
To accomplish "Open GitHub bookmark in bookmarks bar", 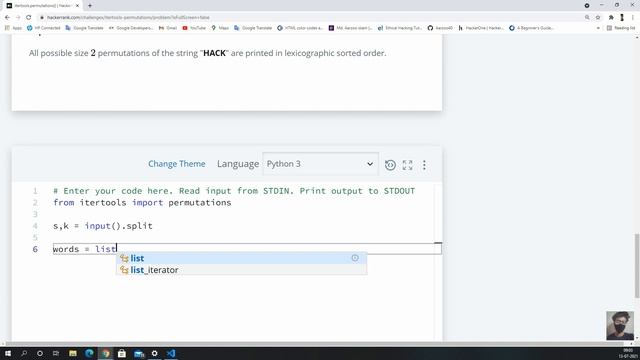I will coord(440,28).
